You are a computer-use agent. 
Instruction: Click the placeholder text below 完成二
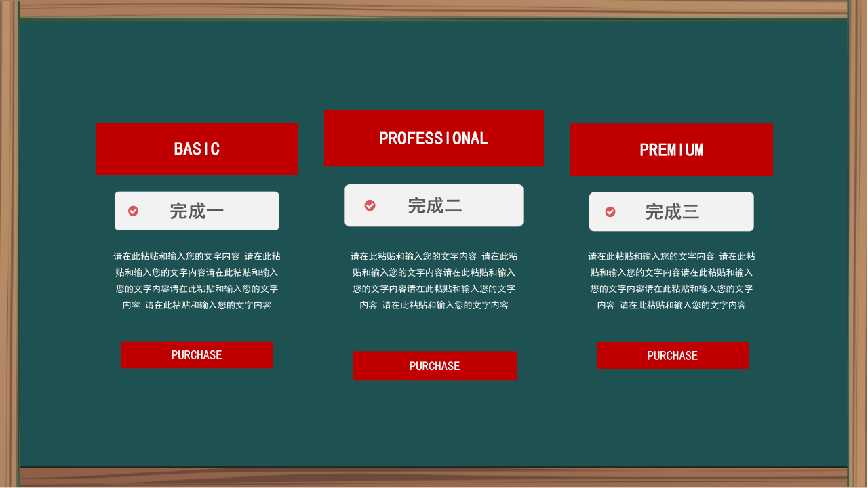(x=434, y=281)
